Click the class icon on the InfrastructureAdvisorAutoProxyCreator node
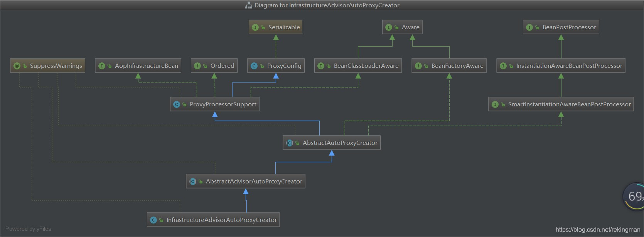The image size is (644, 237). click(153, 220)
